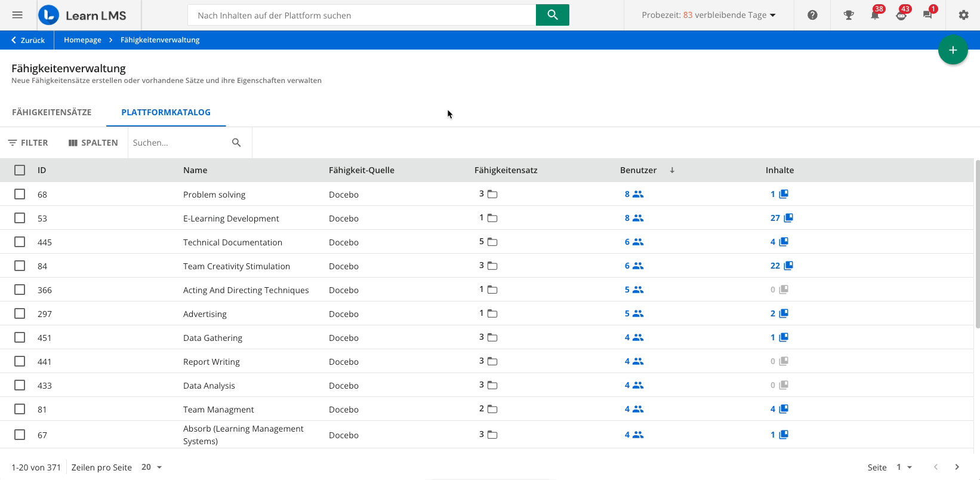Check the row with ID 445
Screen dimensions: 980x480
point(20,242)
